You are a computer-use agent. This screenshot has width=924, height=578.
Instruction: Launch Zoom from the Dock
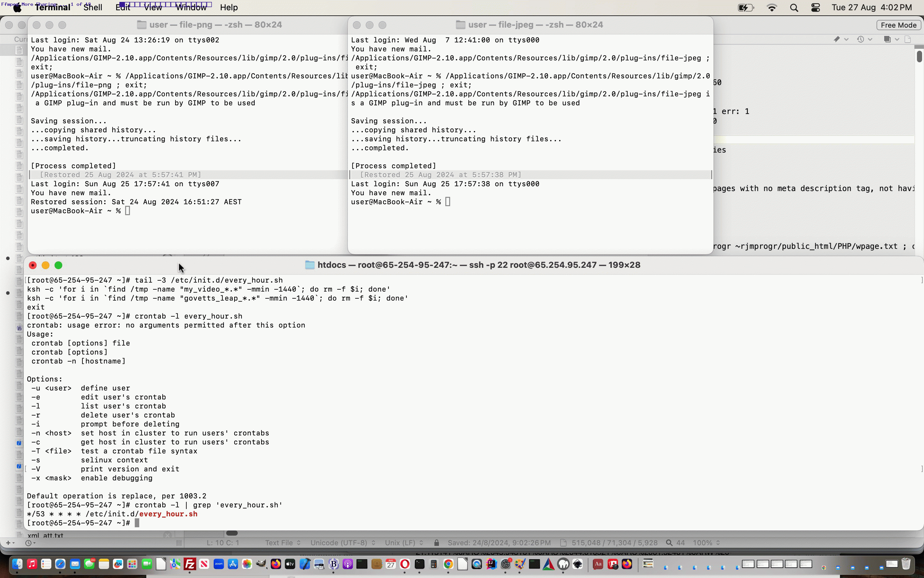coord(218,564)
